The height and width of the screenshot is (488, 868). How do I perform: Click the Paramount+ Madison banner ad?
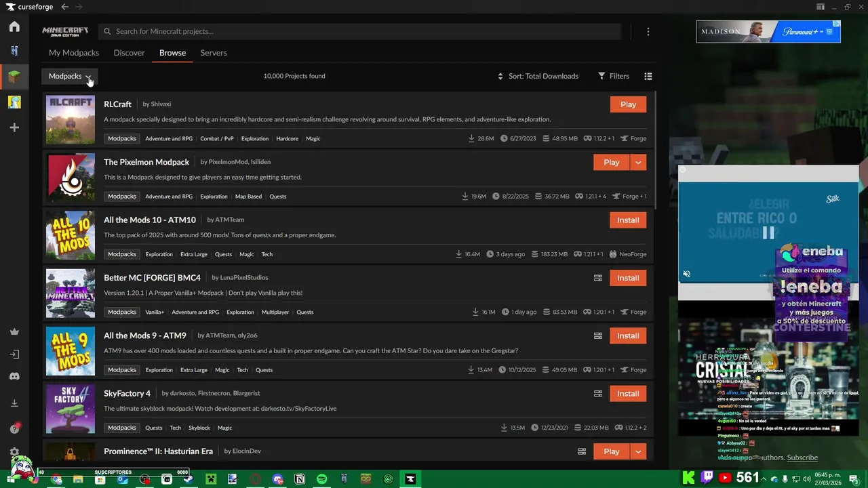[x=768, y=31]
